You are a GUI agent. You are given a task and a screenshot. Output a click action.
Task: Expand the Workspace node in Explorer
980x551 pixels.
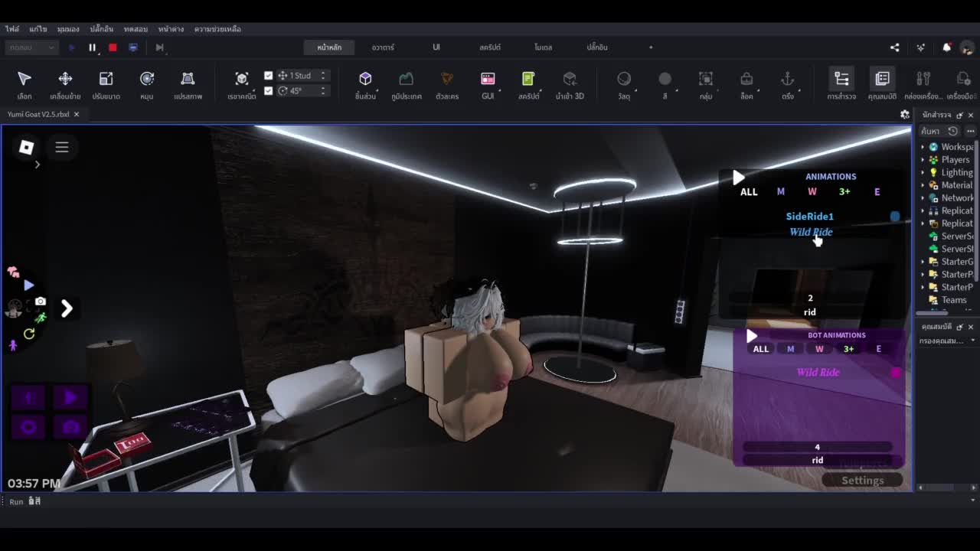coord(923,147)
